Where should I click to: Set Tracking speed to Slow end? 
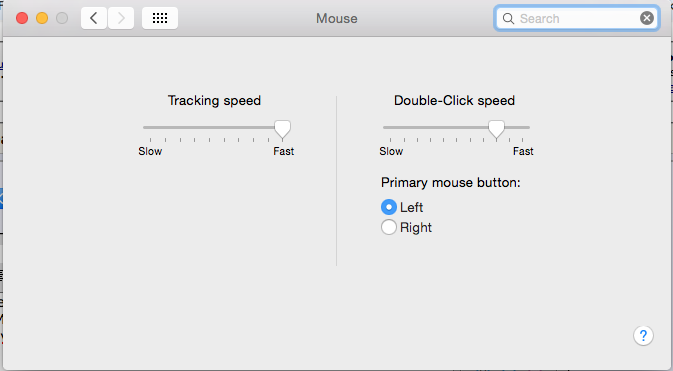pos(151,128)
